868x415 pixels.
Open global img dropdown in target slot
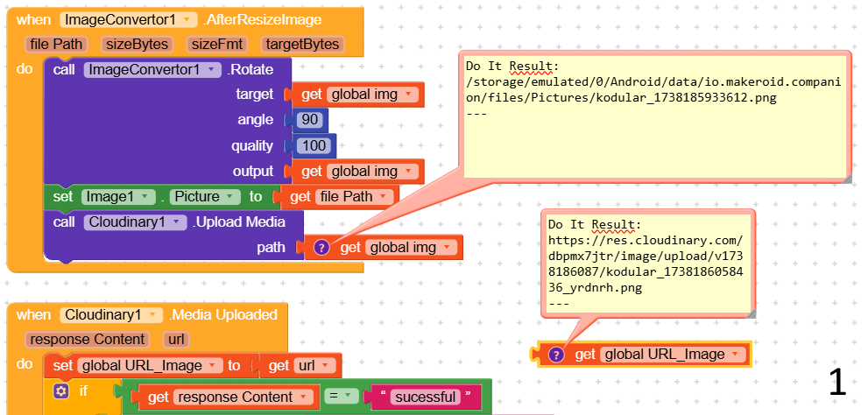(408, 95)
